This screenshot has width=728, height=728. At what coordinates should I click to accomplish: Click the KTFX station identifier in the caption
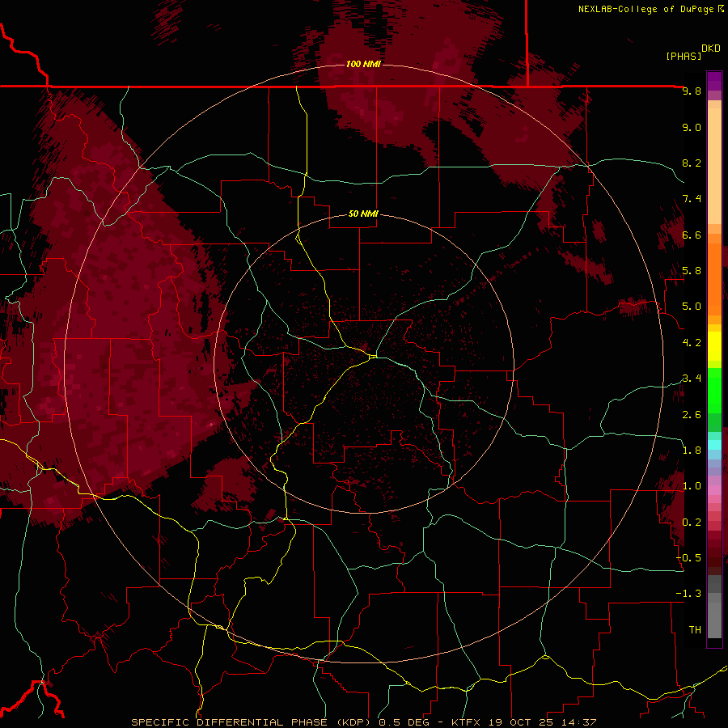pyautogui.click(x=466, y=722)
